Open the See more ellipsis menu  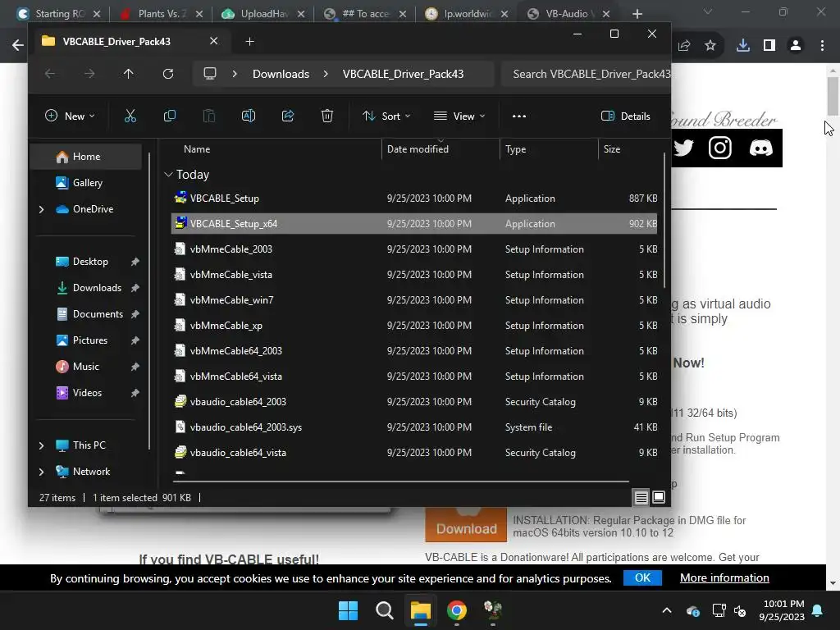(519, 116)
